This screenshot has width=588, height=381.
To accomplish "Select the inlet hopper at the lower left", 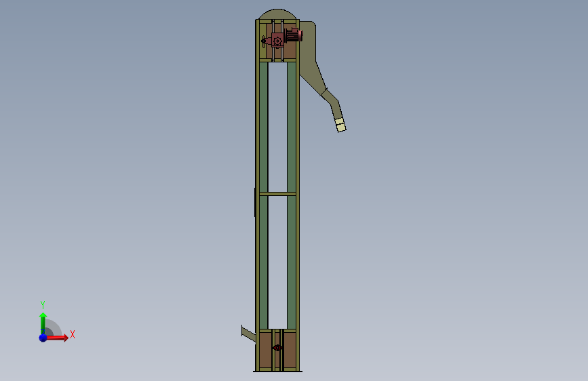I will [248, 334].
